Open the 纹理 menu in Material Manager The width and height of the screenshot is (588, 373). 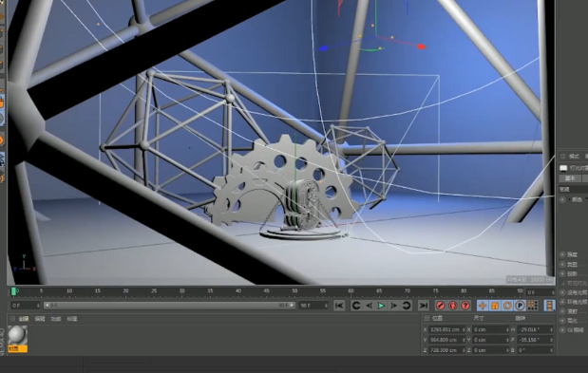click(x=72, y=319)
